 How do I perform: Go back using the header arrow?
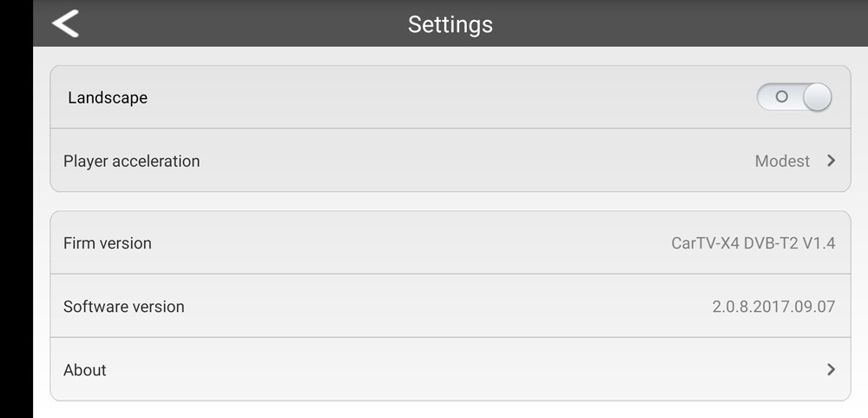pos(65,23)
